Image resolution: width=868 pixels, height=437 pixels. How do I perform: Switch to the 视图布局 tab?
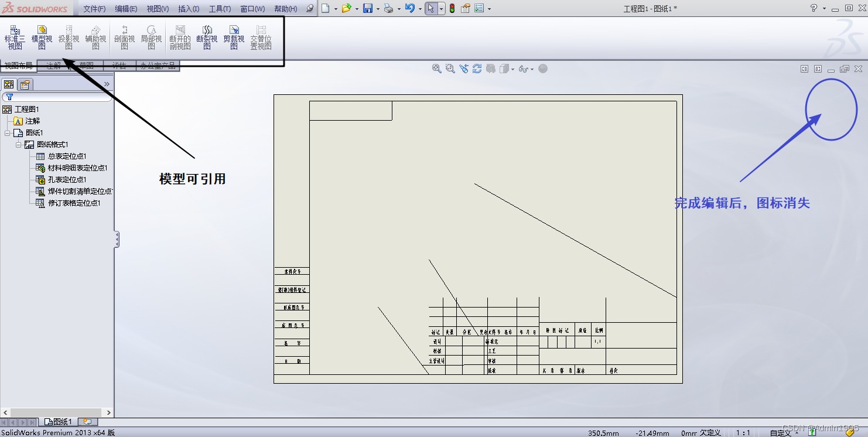[x=19, y=66]
